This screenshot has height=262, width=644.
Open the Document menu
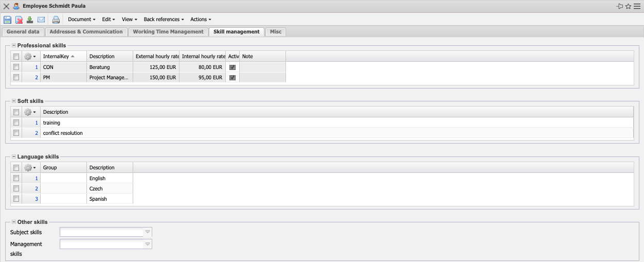pyautogui.click(x=82, y=20)
